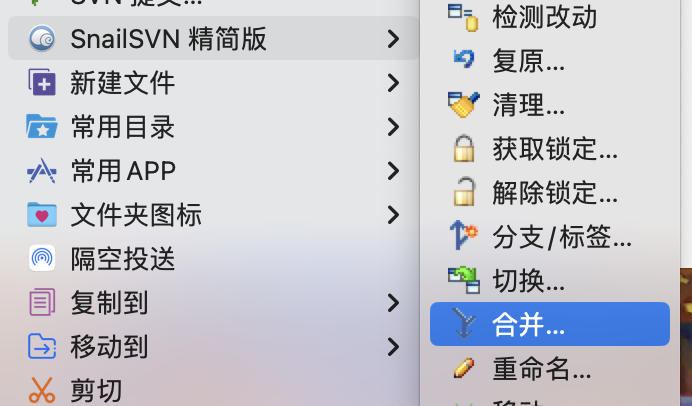Click the broom icon beside 清理
This screenshot has height=406, width=692.
coord(463,105)
